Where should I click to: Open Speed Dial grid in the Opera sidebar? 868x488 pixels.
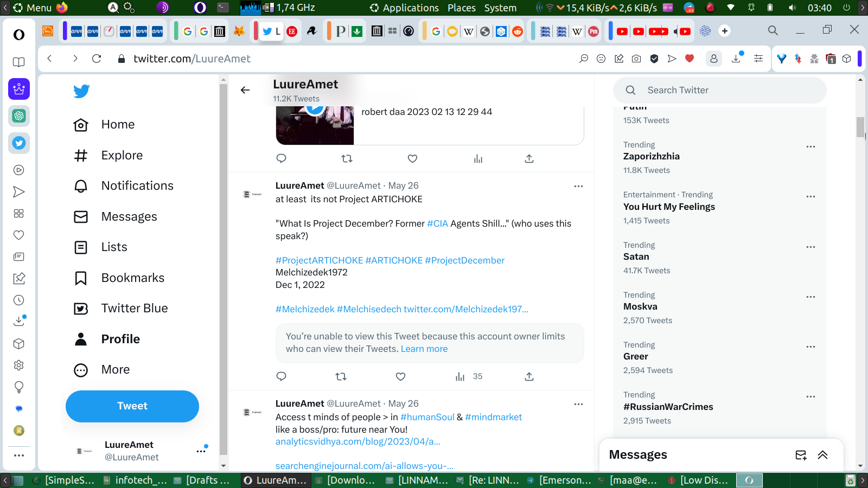tap(19, 214)
